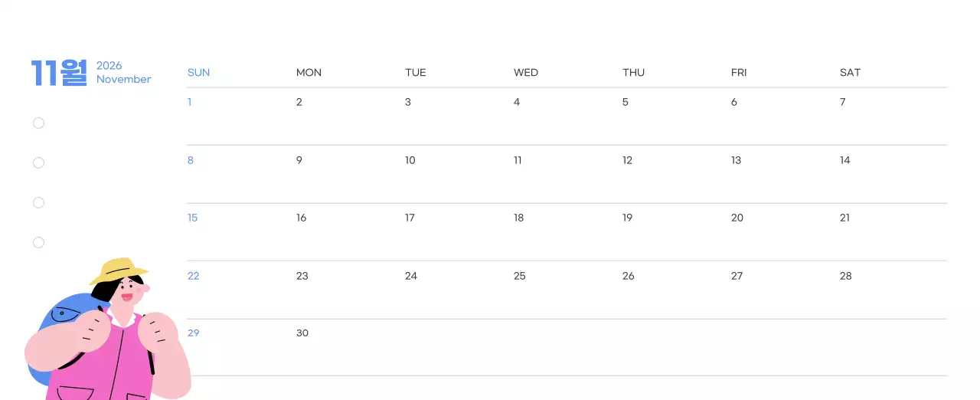Choose date 25 on the calendar
This screenshot has height=400, width=980.
coord(520,276)
